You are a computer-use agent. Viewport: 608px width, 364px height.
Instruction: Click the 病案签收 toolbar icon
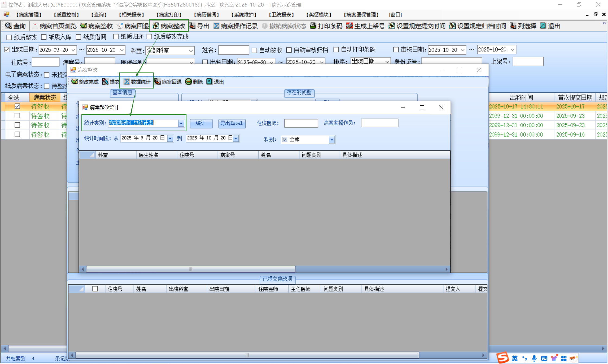point(84,26)
